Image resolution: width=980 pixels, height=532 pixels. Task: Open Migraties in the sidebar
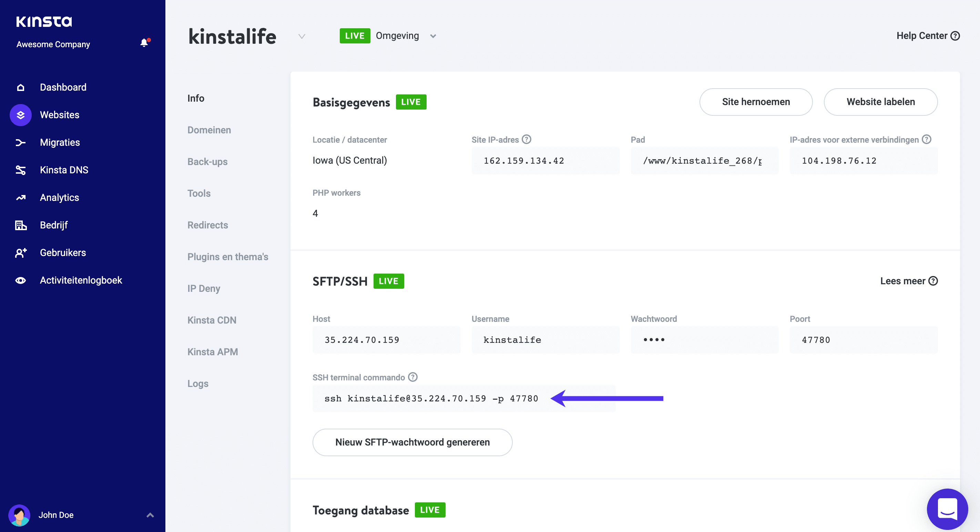click(60, 143)
